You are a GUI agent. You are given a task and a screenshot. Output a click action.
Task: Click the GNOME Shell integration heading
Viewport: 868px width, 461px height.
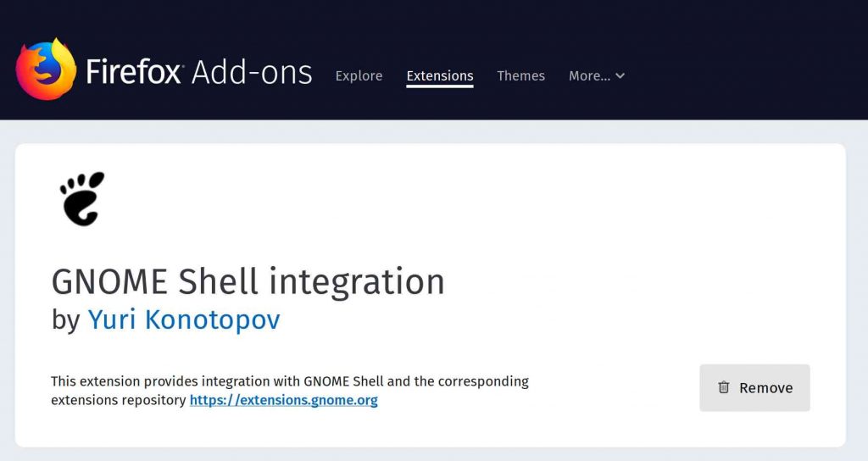point(248,281)
